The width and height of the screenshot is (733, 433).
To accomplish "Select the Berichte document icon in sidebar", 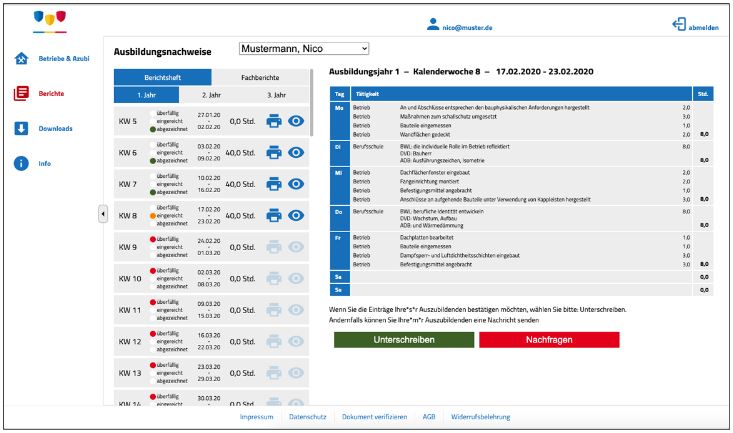I will click(21, 94).
